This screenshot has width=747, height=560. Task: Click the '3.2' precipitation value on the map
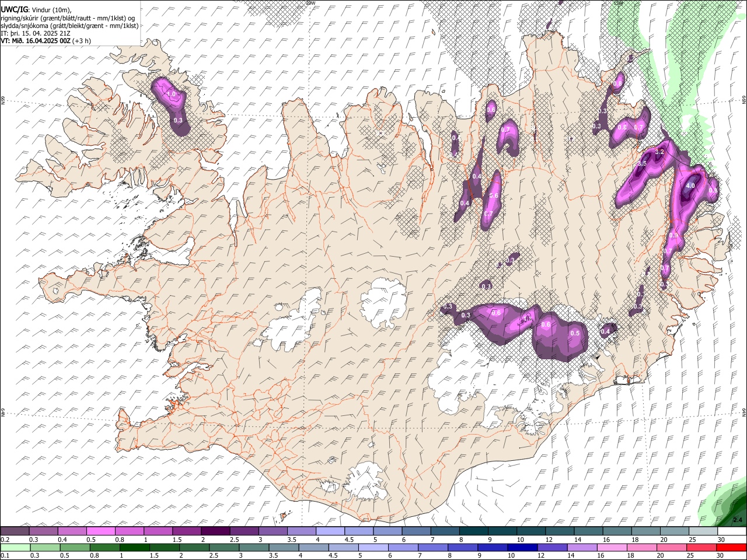(660, 152)
